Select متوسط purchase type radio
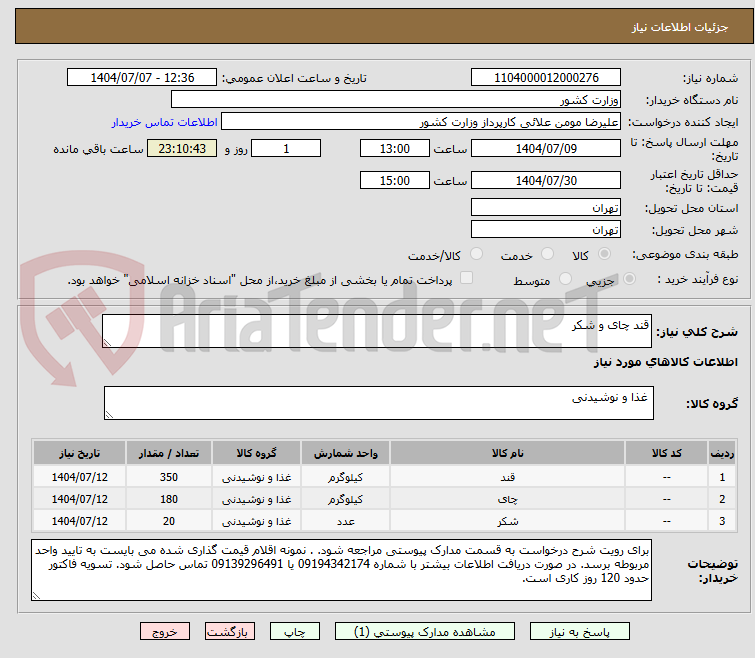 pyautogui.click(x=566, y=281)
